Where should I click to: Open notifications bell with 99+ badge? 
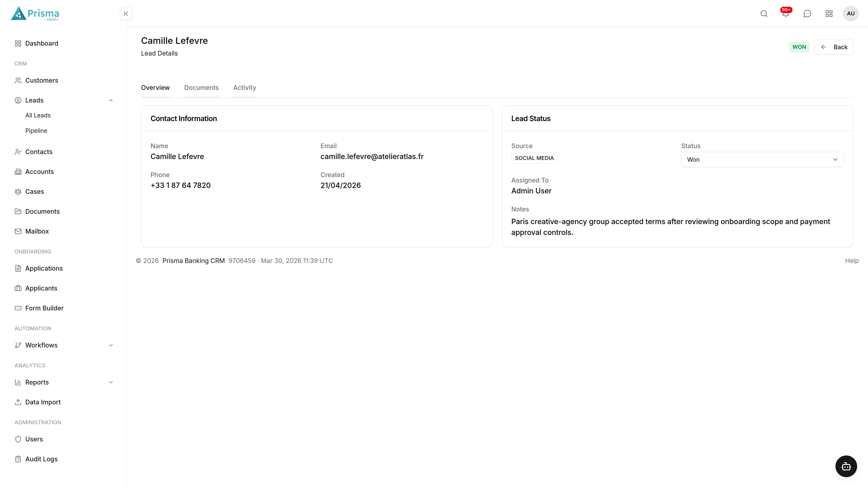click(x=785, y=14)
